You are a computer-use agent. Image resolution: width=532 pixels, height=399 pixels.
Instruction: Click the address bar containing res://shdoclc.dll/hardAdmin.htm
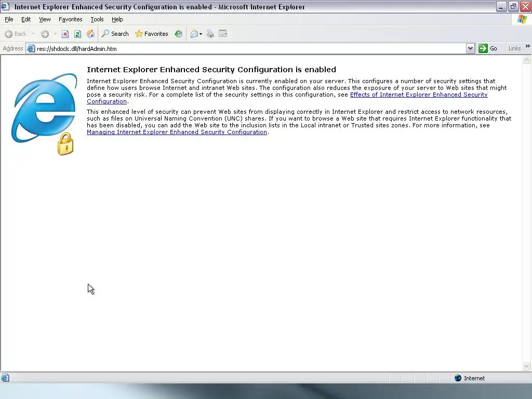250,48
